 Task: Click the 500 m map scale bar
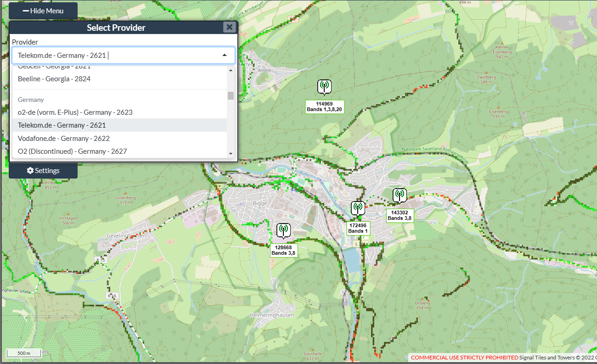pyautogui.click(x=23, y=353)
